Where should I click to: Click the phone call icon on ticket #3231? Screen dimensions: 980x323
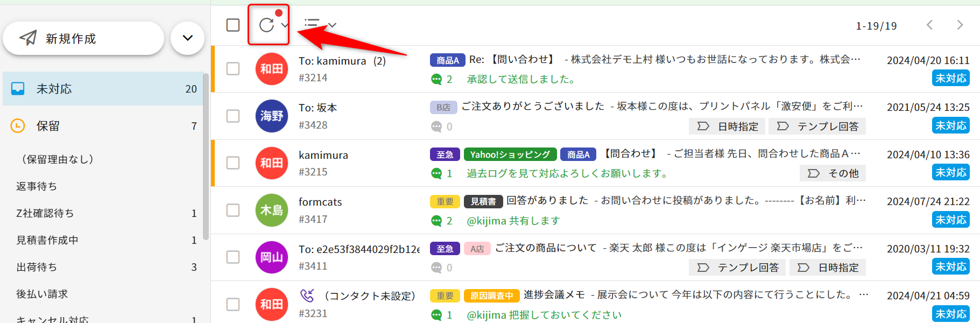(x=307, y=296)
